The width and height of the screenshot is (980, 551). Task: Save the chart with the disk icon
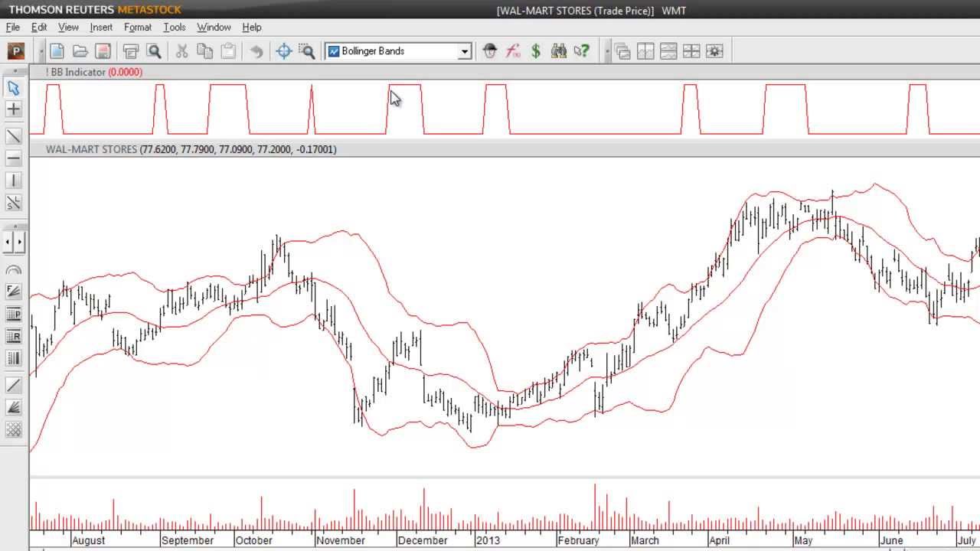103,51
